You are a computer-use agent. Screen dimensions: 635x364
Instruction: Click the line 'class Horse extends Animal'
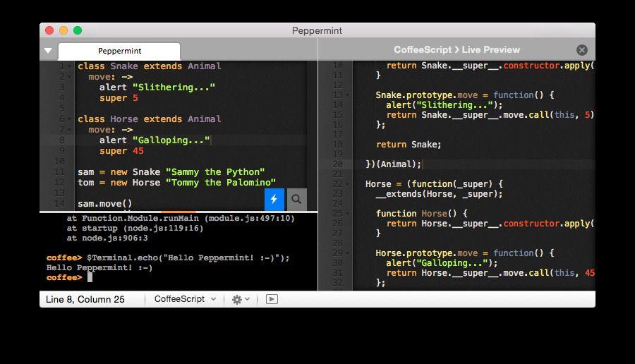pos(150,119)
